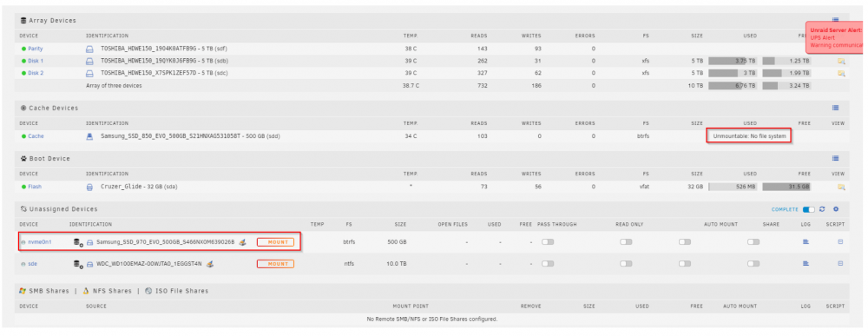This screenshot has width=868, height=336.
Task: Click disk icon beside Parity TOSHIBA drive
Action: coord(89,49)
